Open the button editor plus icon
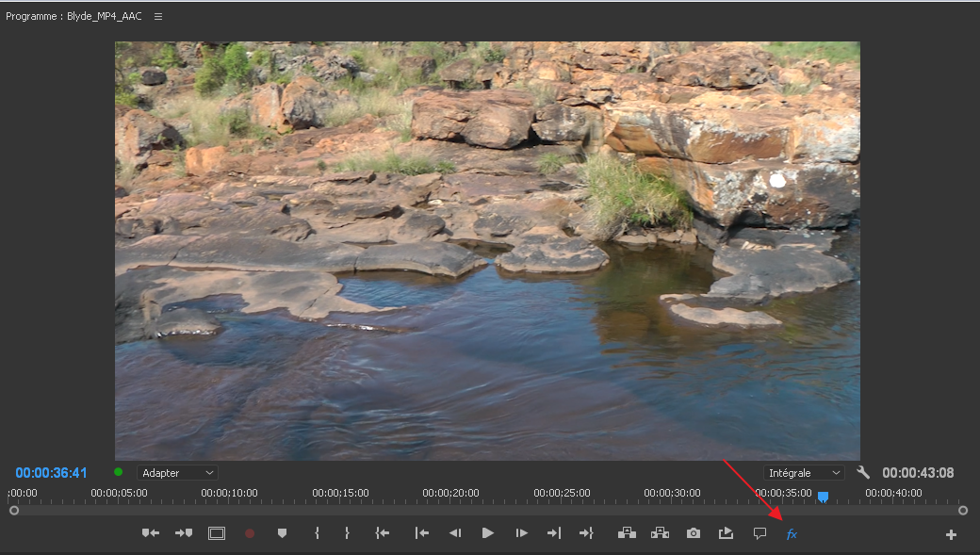This screenshot has height=555, width=980. (x=951, y=534)
